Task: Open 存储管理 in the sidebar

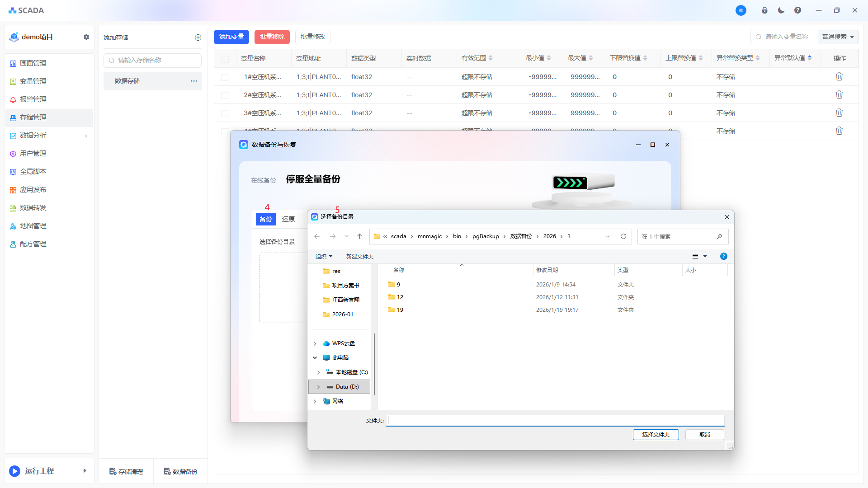Action: pos(33,117)
